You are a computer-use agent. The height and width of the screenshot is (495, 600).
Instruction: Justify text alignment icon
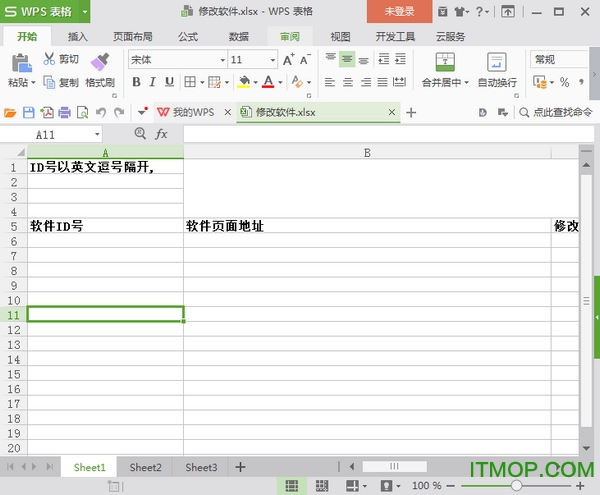[x=382, y=81]
